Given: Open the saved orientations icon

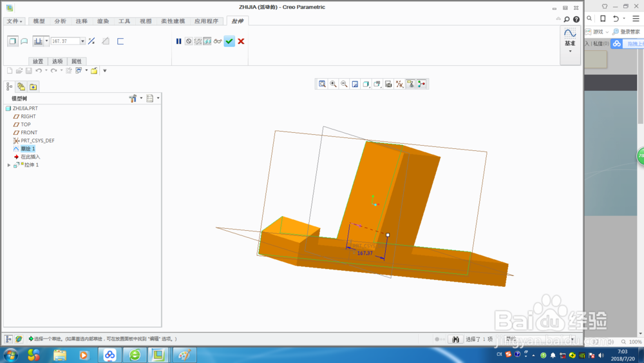Looking at the screenshot, I should tap(377, 84).
